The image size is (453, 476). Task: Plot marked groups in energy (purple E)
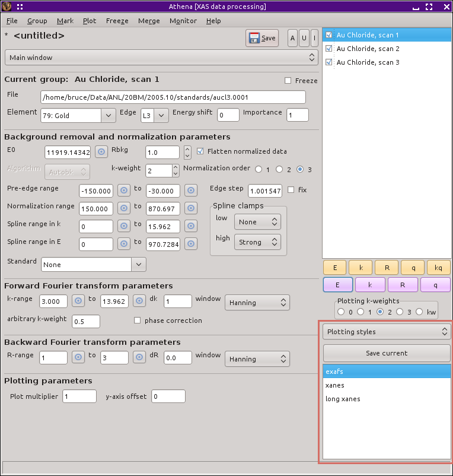pos(338,285)
